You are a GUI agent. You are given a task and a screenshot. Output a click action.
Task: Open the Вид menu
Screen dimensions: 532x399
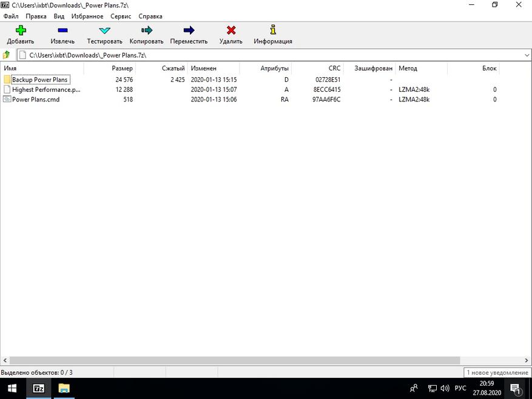click(x=59, y=16)
